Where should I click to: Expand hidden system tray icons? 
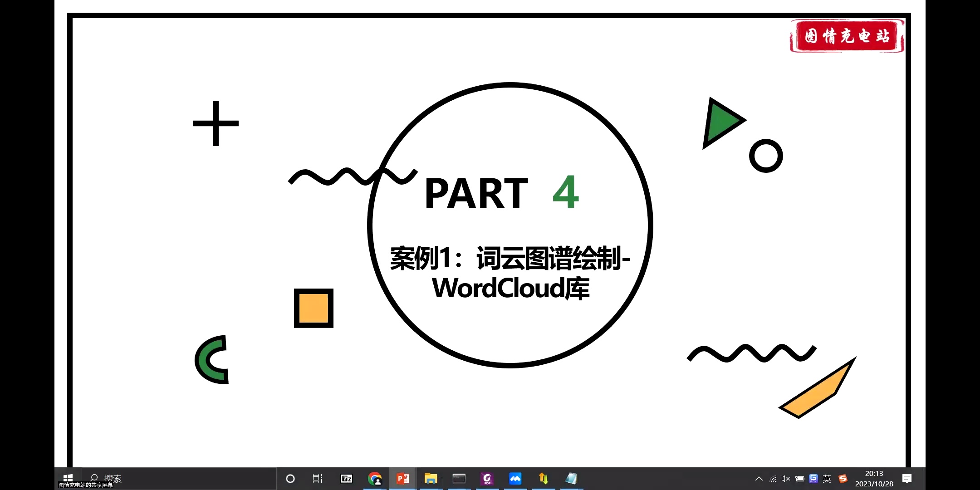point(759,479)
